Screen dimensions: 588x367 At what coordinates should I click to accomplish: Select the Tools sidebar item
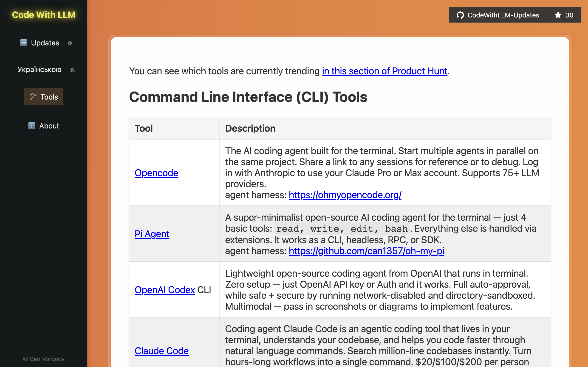49,97
